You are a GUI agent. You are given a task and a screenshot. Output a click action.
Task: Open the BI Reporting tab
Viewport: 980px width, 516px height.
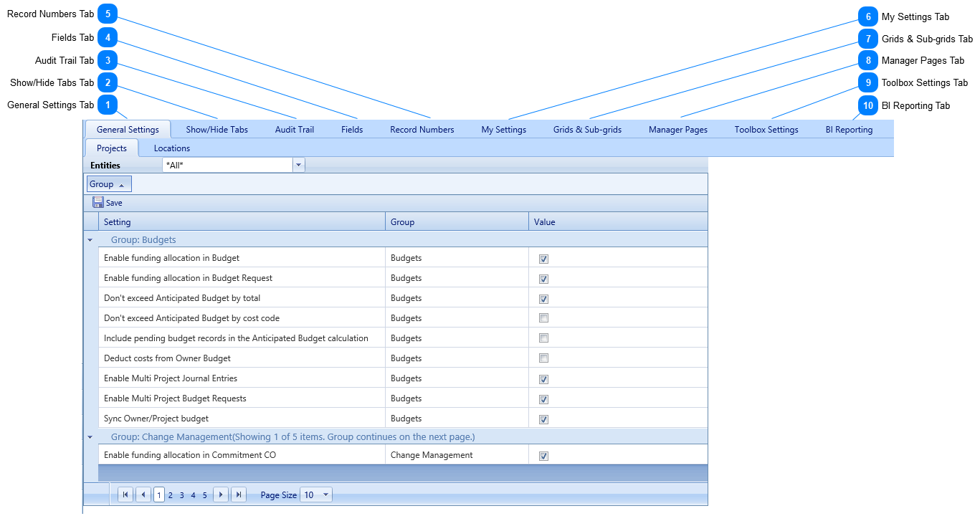[x=849, y=130]
